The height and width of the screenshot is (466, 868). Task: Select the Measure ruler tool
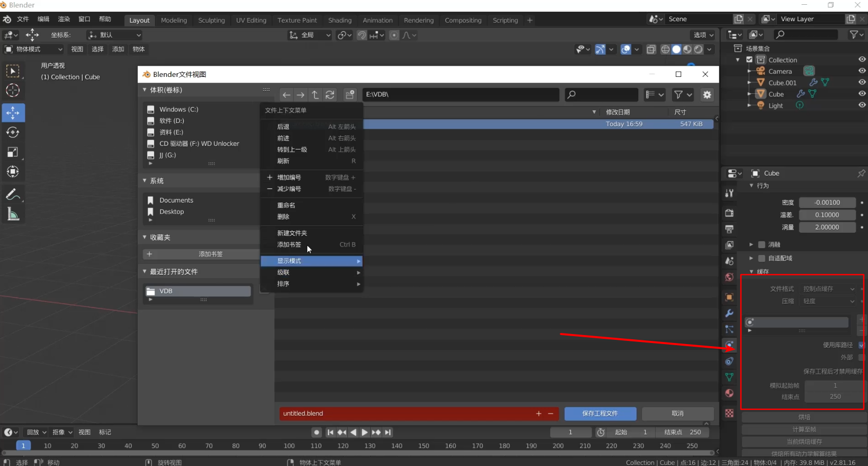click(13, 214)
